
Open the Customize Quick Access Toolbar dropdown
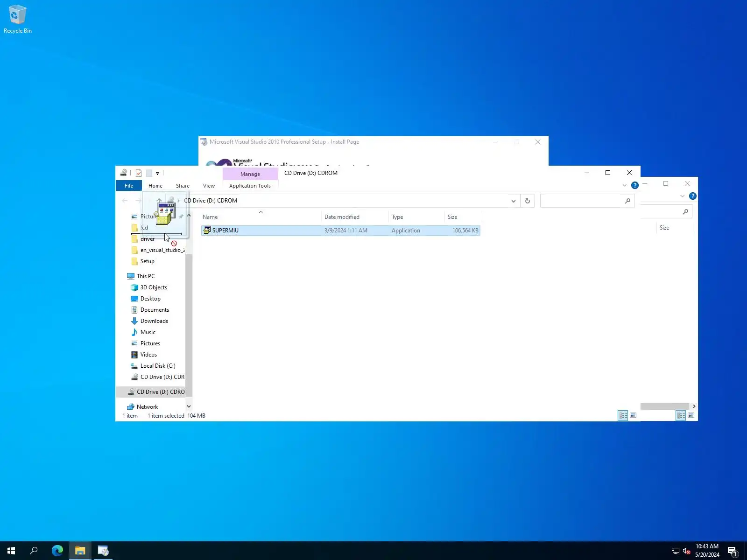[x=157, y=174]
